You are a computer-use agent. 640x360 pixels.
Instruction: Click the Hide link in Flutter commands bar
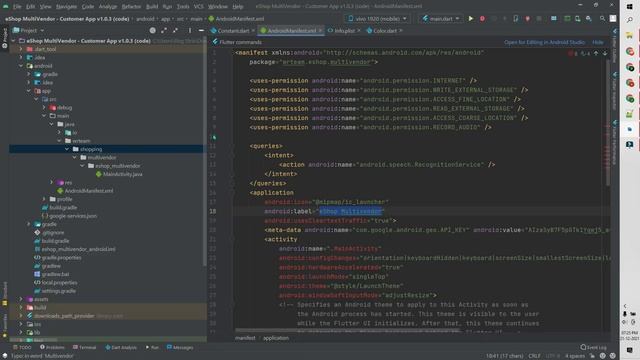point(598,42)
